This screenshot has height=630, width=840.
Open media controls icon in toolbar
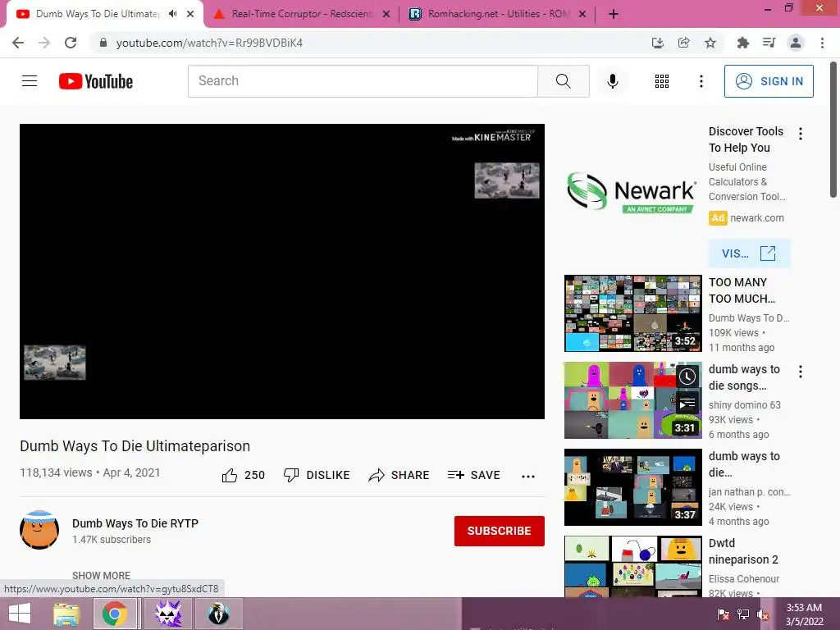point(769,43)
